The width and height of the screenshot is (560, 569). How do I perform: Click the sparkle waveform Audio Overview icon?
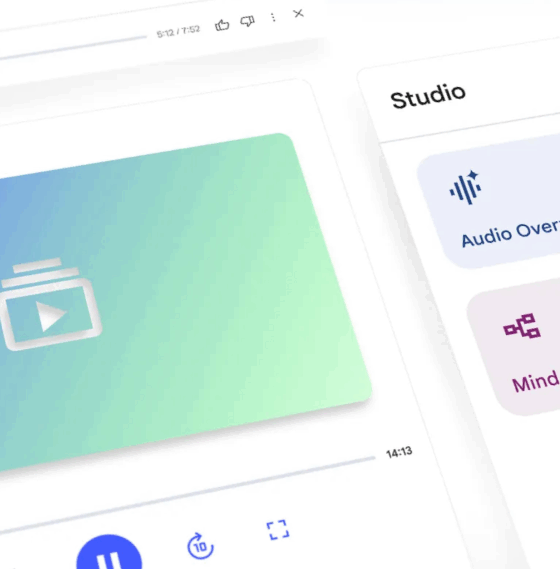pos(466,187)
